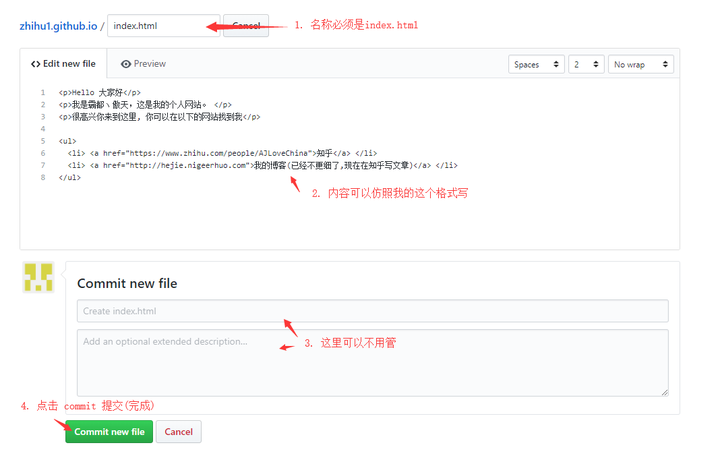Place cursor on the closing </ul> line
The width and height of the screenshot is (720, 464).
point(70,177)
